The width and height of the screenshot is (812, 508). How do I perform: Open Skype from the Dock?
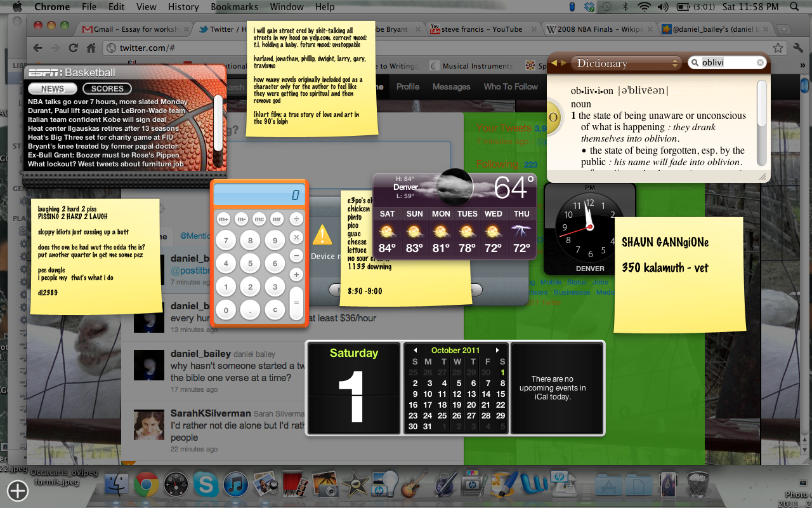coord(206,485)
